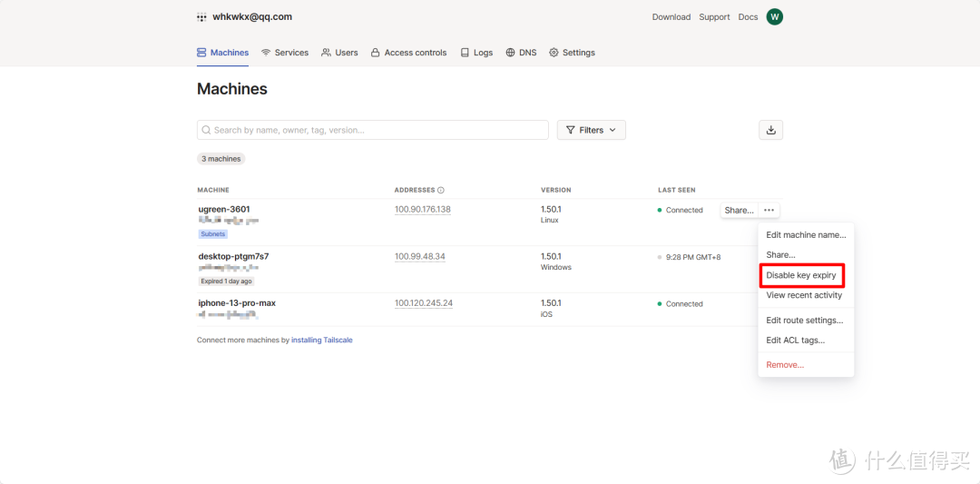Expand the Filters dropdown

tap(591, 130)
